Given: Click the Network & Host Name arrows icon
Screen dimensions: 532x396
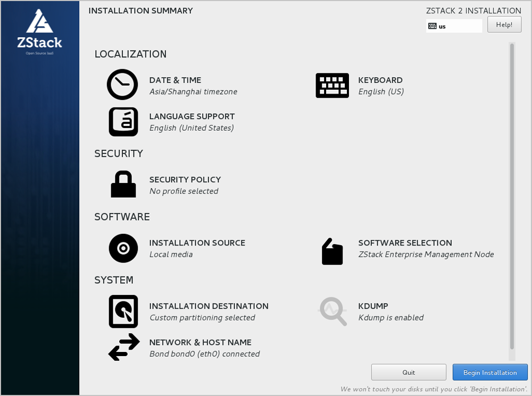Looking at the screenshot, I should [x=123, y=348].
